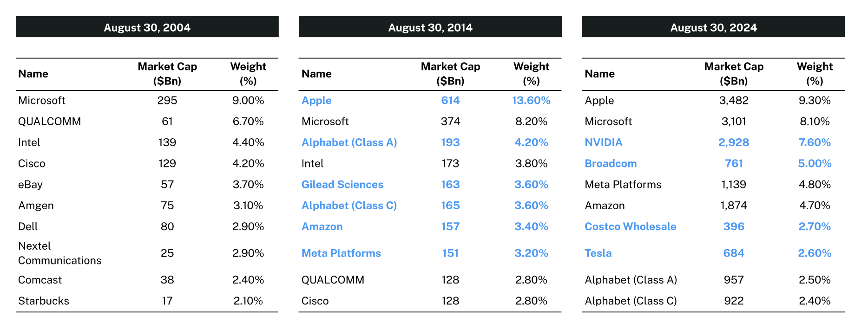Click the Costco Wholesale name
Viewport: 868px width, 335px height.
pos(630,227)
